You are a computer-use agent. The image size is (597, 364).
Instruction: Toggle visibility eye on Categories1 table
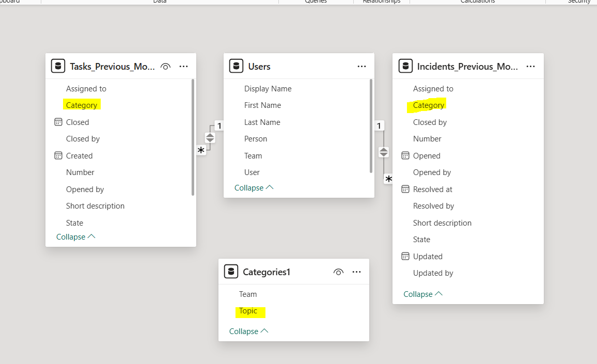coord(338,272)
